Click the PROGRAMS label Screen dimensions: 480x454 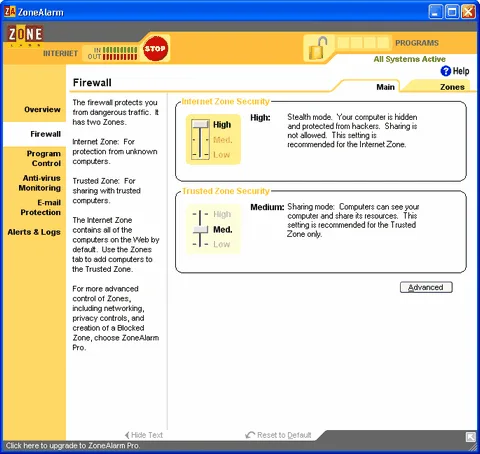(417, 43)
